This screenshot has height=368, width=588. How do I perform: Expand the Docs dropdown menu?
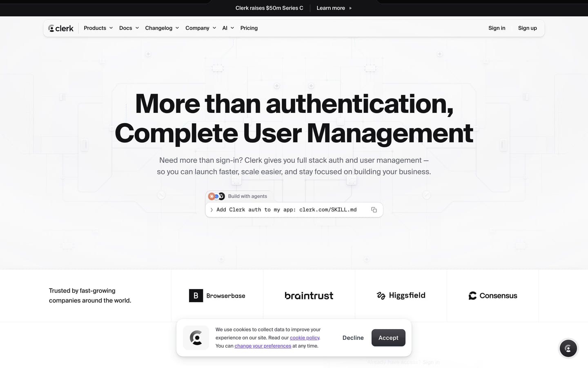pos(129,28)
